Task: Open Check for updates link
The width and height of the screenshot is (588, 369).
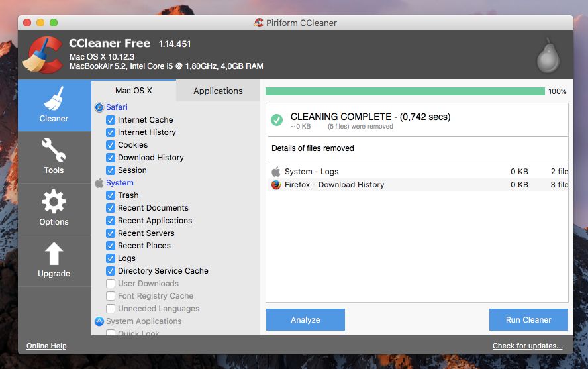Action: click(x=528, y=346)
